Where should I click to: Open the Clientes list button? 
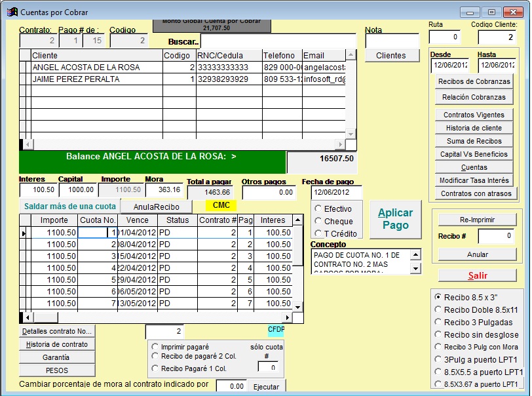pyautogui.click(x=391, y=56)
